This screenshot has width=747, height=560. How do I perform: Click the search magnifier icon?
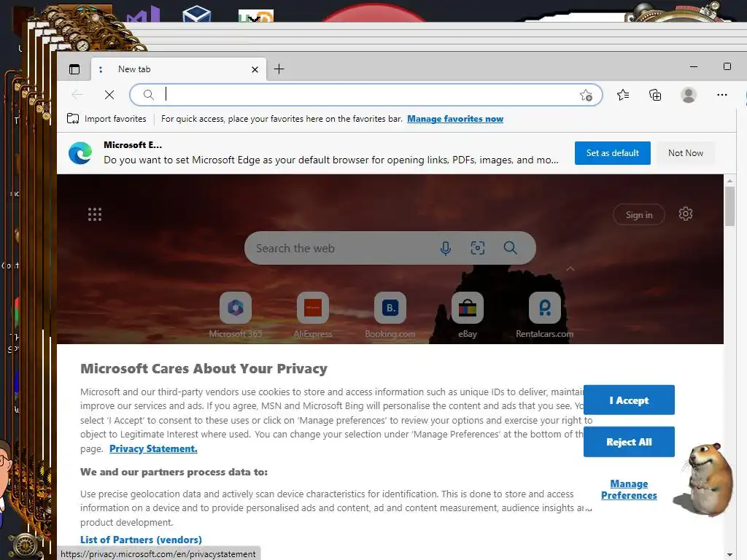coord(510,248)
